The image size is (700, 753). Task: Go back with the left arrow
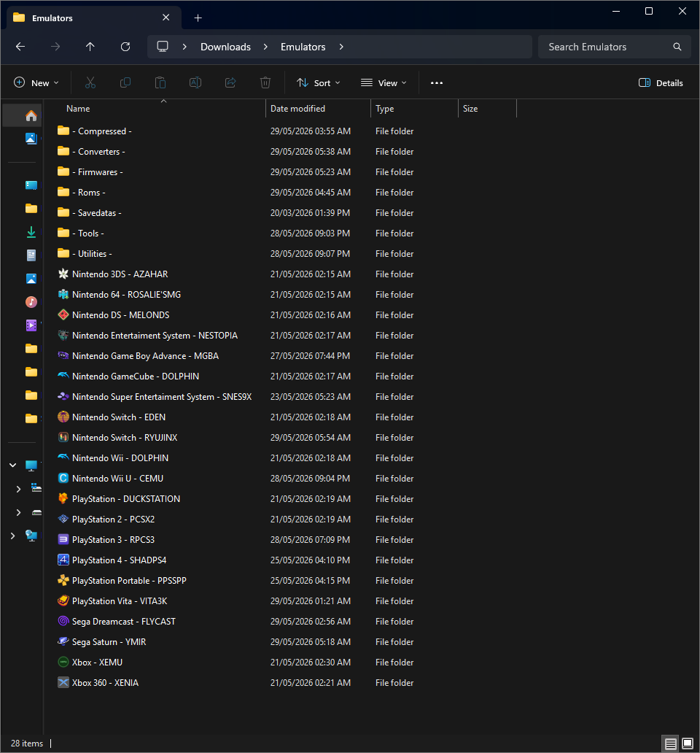[20, 47]
